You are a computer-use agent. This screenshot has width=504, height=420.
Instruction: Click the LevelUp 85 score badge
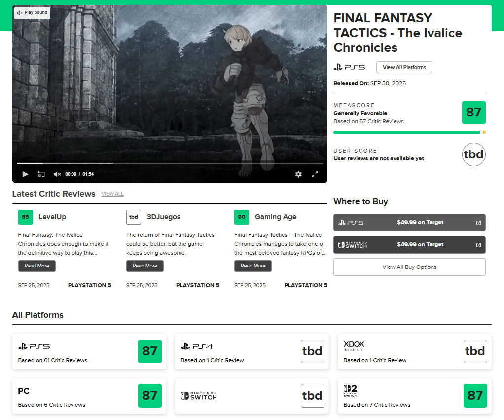(25, 217)
